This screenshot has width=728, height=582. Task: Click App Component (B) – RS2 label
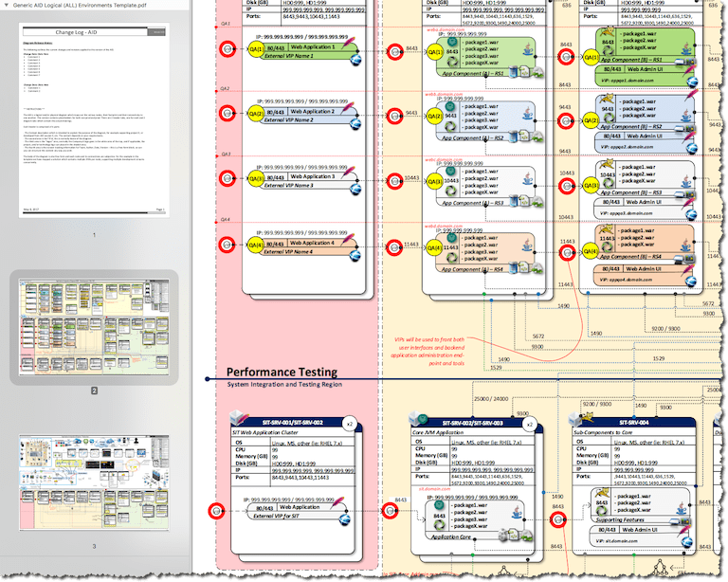[631, 126]
